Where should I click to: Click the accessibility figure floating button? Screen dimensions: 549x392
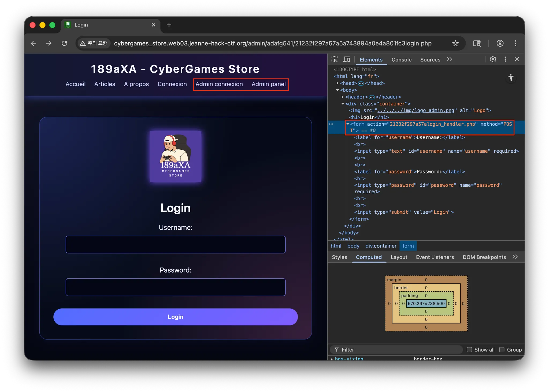click(x=510, y=78)
